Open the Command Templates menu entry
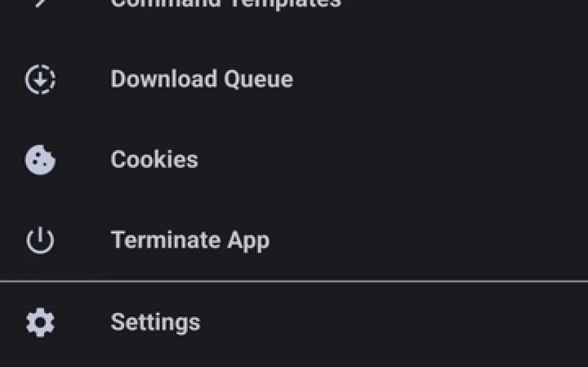This screenshot has width=588, height=367. click(226, 3)
